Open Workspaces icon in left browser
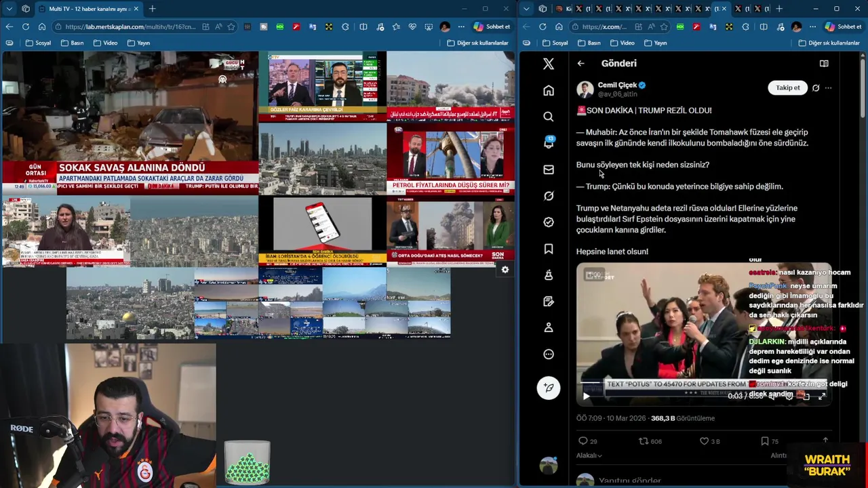868x488 pixels. pos(26,9)
